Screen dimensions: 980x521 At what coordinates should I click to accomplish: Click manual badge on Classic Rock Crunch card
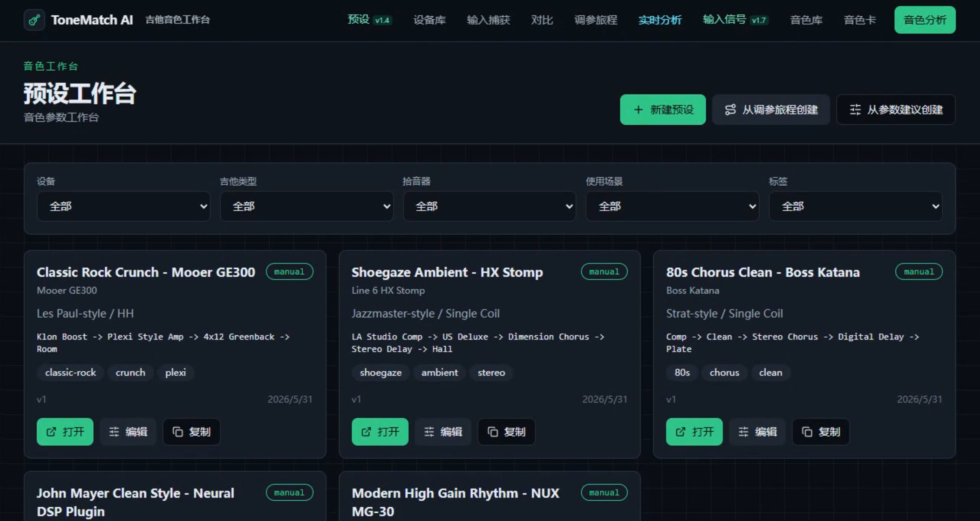[289, 271]
